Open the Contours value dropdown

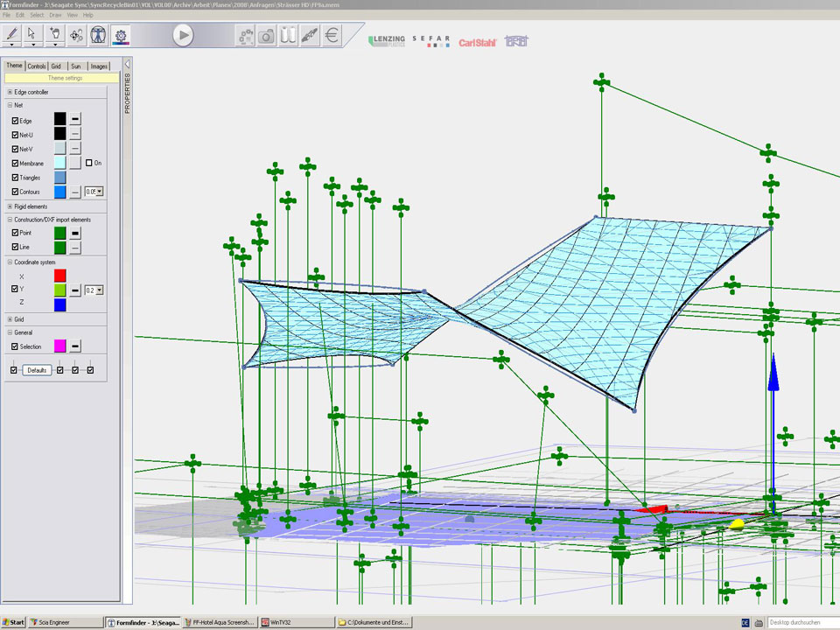(100, 191)
